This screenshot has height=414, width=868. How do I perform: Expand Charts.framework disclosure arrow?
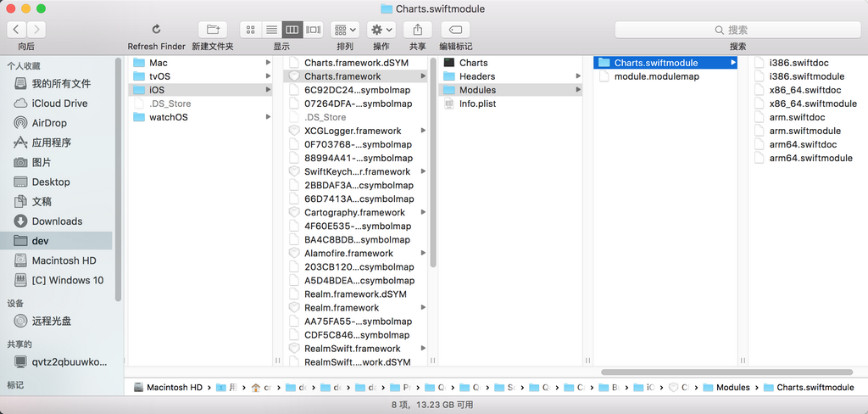423,76
